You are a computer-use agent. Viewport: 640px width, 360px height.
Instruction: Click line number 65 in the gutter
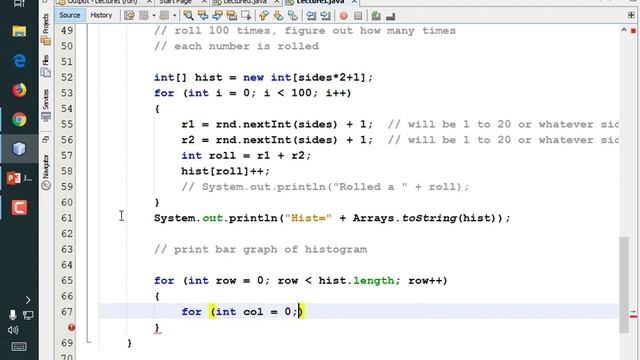point(67,280)
